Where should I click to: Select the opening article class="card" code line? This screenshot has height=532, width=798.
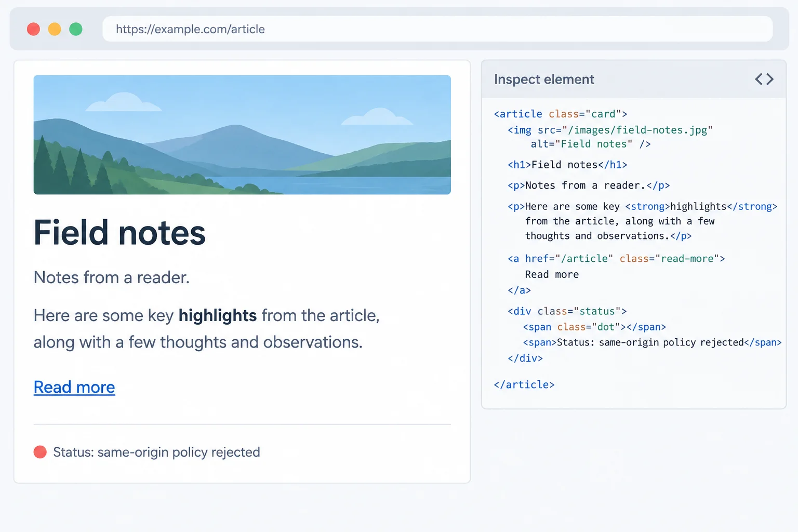(x=561, y=114)
